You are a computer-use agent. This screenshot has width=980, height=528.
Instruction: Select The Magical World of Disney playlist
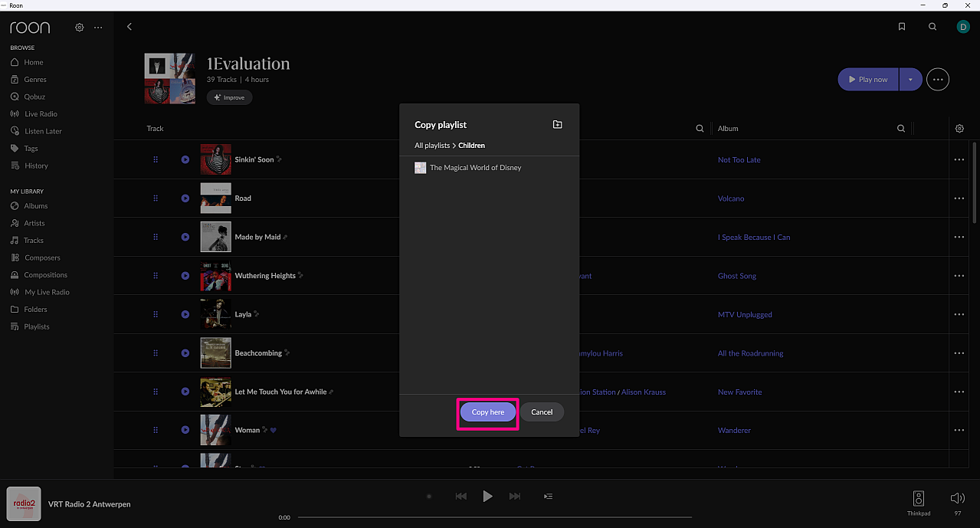pyautogui.click(x=475, y=168)
